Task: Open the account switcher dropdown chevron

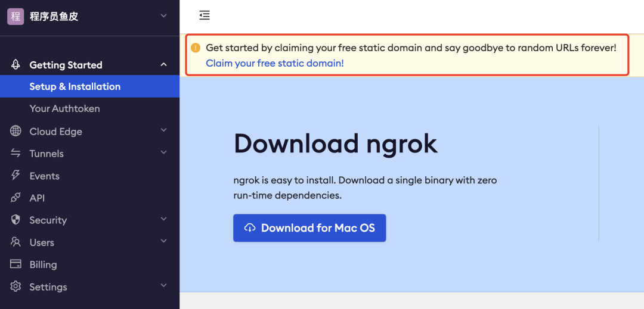Action: [x=163, y=16]
